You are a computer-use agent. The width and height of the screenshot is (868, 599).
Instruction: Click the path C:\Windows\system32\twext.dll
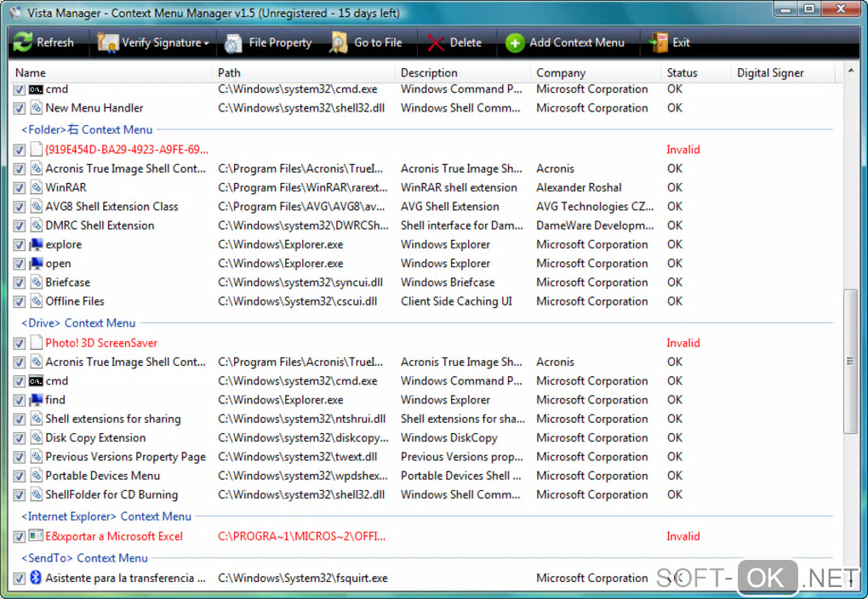297,457
